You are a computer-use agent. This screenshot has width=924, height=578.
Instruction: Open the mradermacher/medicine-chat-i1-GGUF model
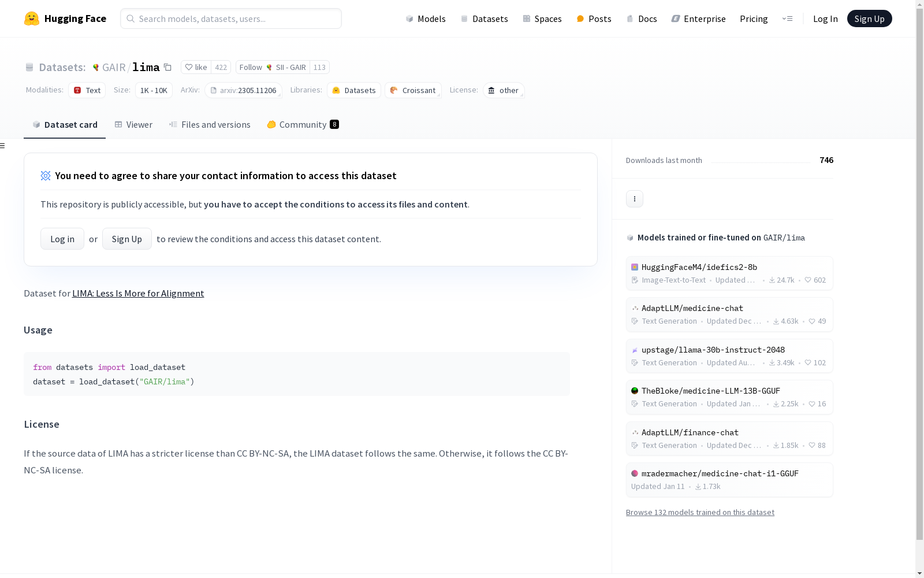(729, 480)
